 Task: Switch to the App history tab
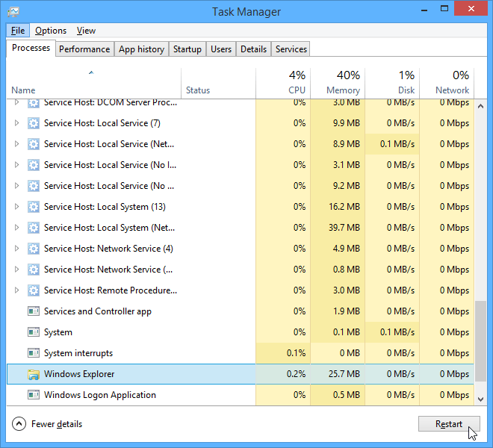click(141, 49)
